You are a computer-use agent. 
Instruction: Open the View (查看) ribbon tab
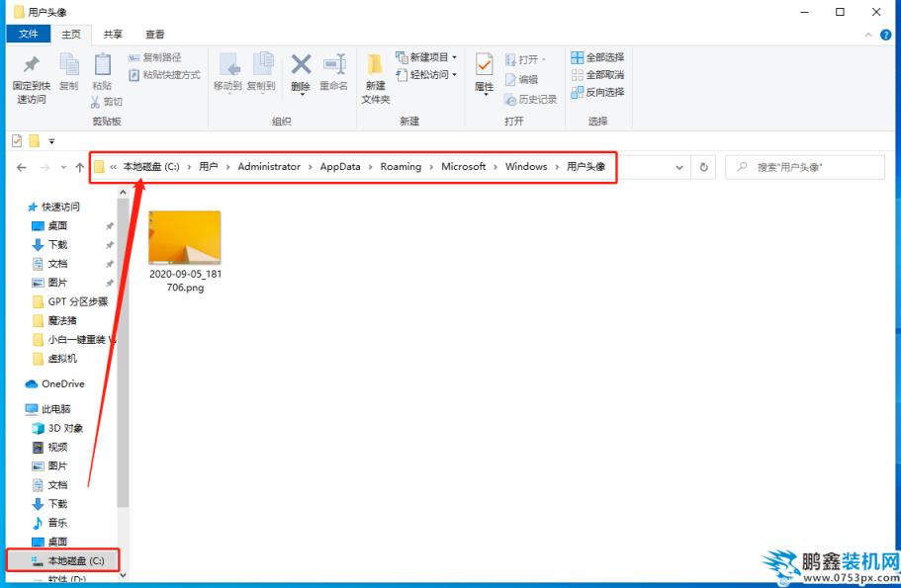(155, 34)
